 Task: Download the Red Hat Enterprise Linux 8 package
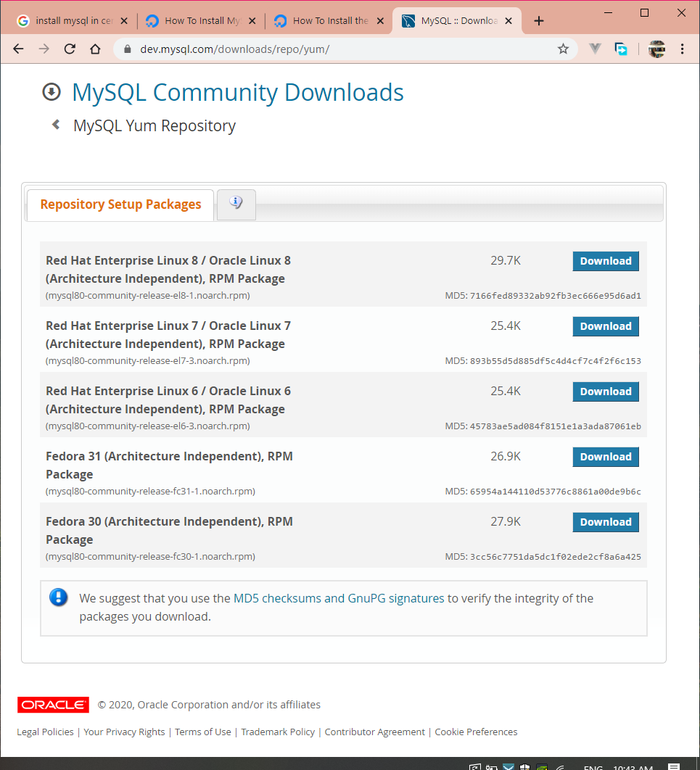click(606, 261)
